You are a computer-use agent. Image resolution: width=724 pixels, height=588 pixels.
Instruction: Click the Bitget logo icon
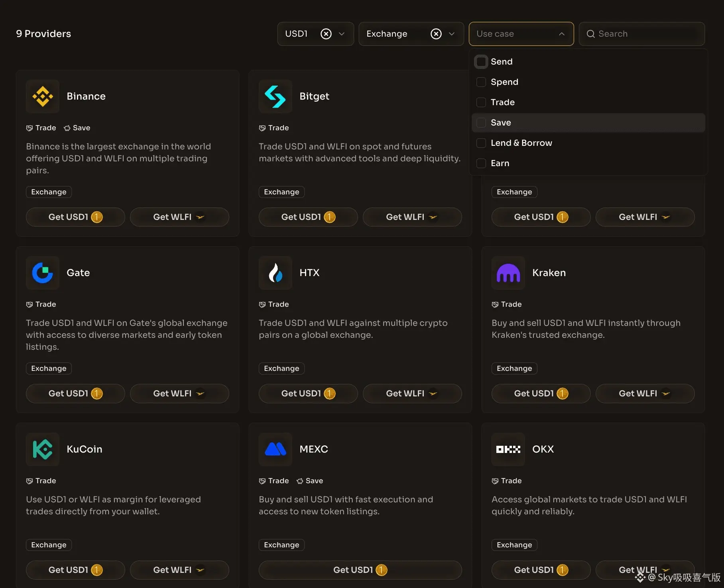point(275,96)
